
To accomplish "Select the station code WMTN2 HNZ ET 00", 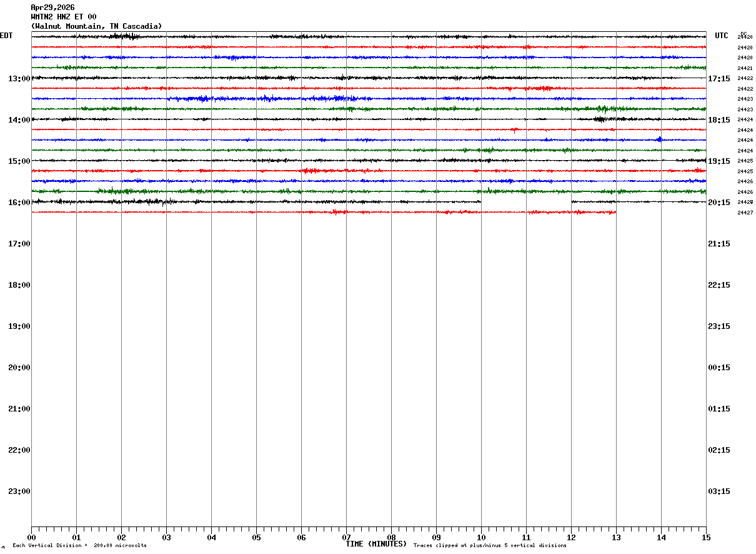I will 64,17.
